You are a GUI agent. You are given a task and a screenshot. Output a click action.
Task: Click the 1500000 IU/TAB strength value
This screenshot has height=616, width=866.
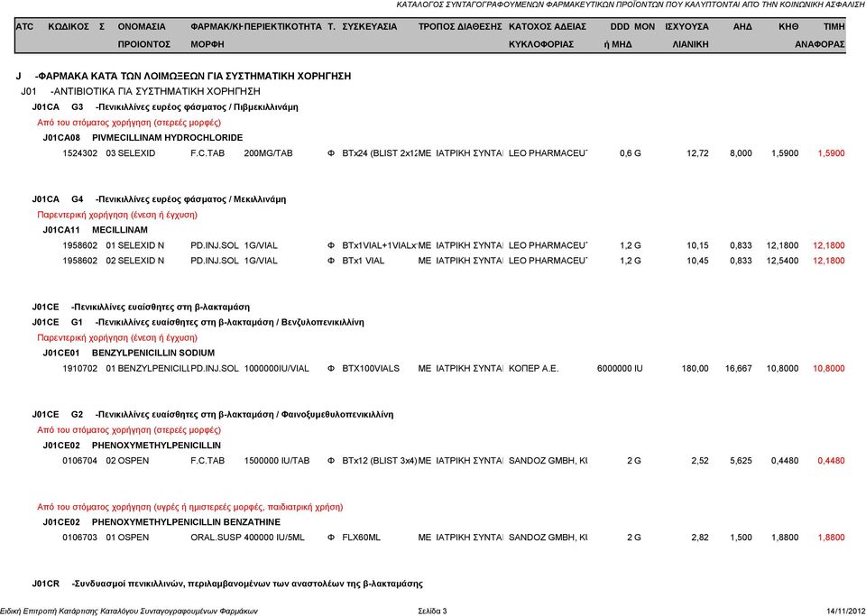click(x=277, y=461)
